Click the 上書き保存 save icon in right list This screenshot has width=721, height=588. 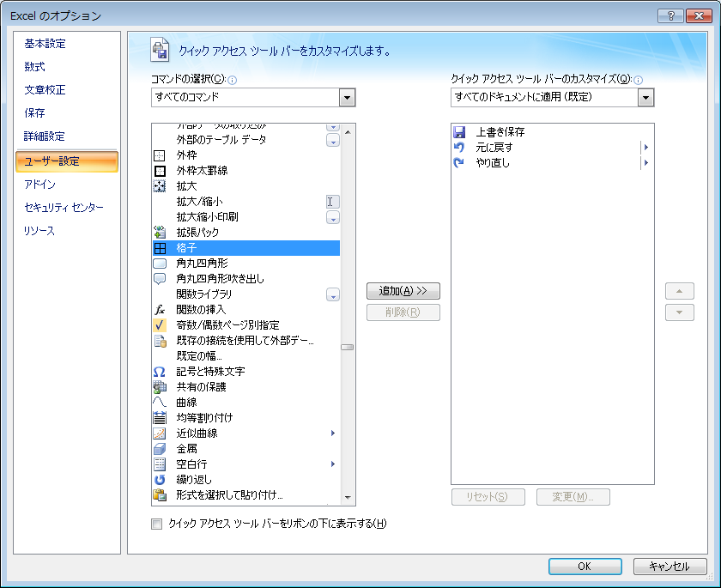click(461, 131)
